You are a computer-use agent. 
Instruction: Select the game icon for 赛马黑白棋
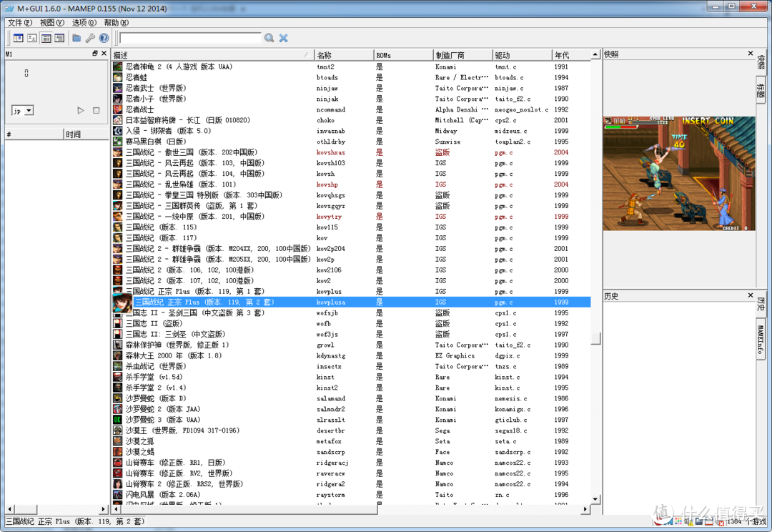point(118,142)
